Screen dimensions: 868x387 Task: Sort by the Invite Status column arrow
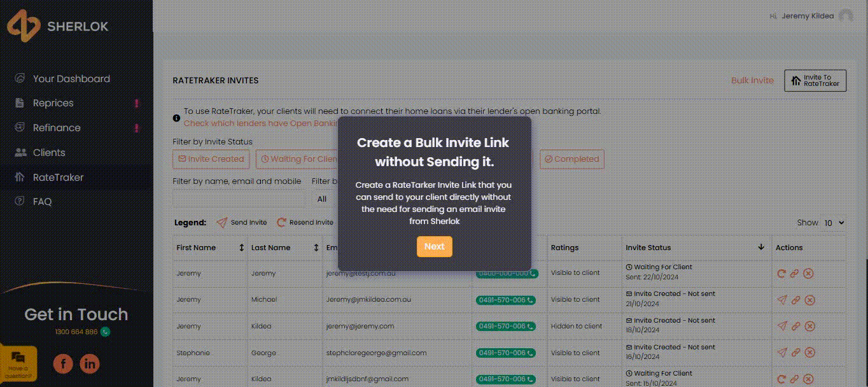[x=761, y=248]
